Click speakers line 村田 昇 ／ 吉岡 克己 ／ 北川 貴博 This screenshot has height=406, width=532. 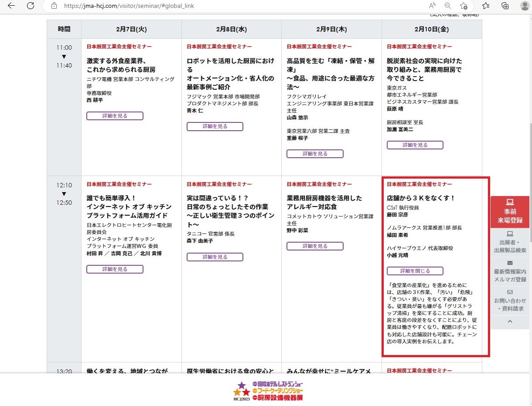[x=124, y=254]
